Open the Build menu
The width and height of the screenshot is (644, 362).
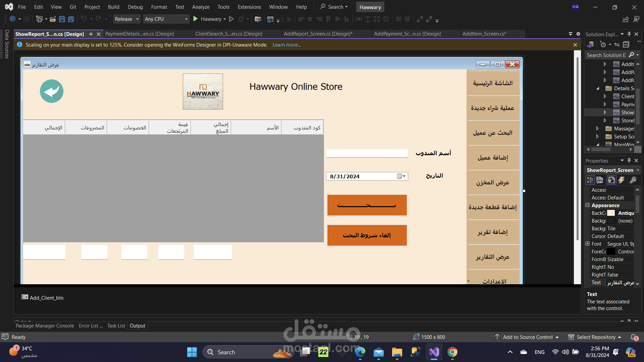point(113,7)
